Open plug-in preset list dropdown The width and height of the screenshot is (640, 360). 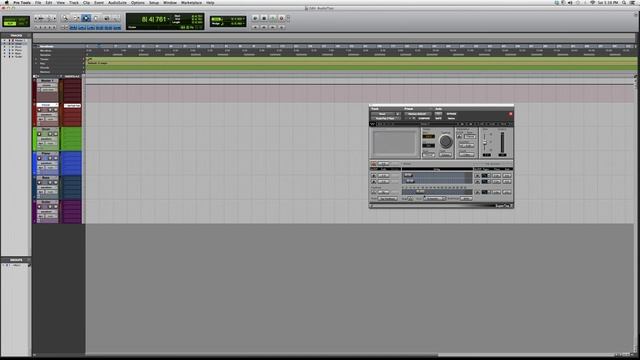pos(417,114)
